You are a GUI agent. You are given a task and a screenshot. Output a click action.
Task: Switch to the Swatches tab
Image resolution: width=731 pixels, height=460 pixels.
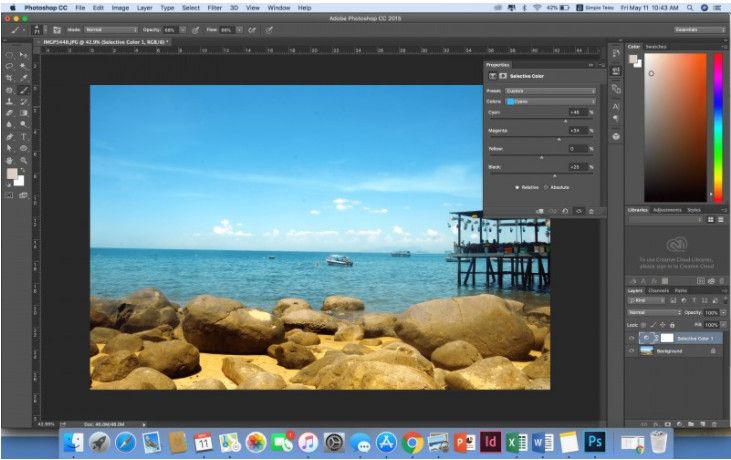tap(656, 47)
